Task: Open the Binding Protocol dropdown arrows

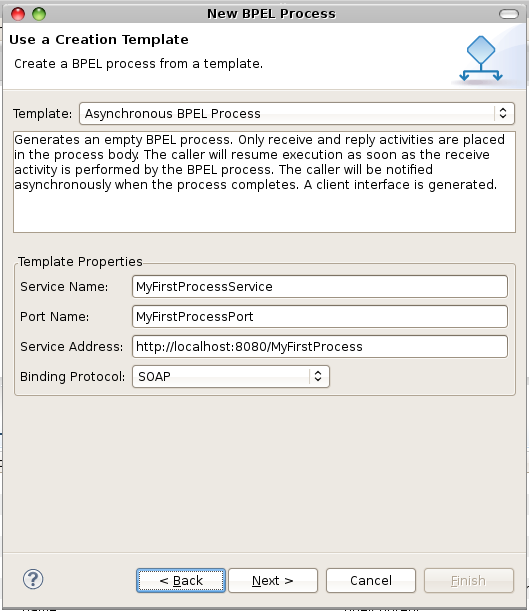Action: (318, 376)
